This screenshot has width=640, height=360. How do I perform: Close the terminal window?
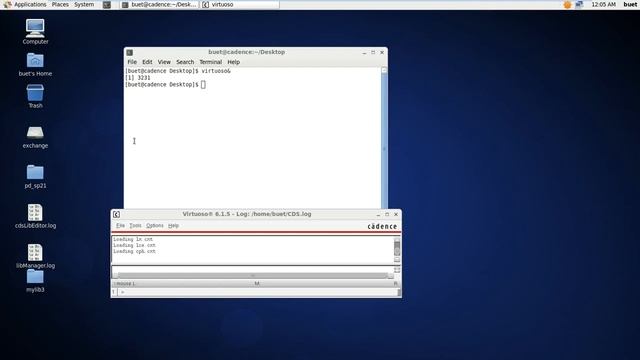pos(382,53)
